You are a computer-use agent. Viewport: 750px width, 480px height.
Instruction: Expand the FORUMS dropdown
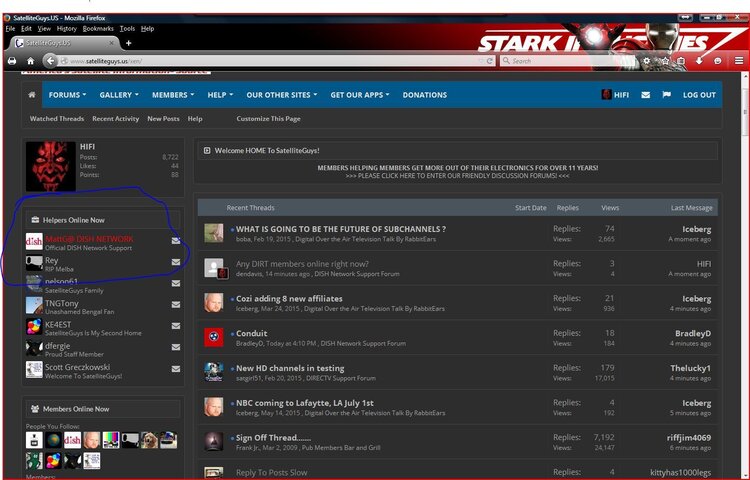[x=67, y=95]
